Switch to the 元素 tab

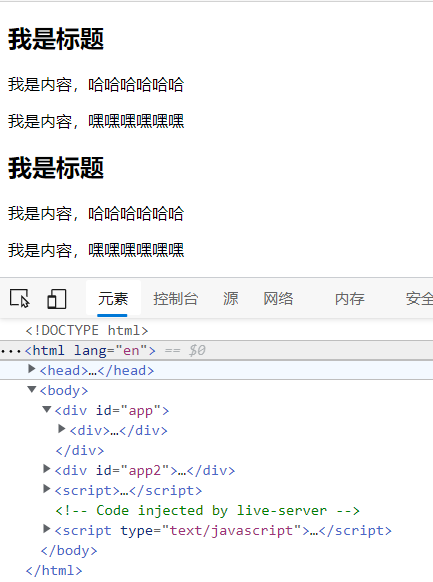click(x=113, y=299)
